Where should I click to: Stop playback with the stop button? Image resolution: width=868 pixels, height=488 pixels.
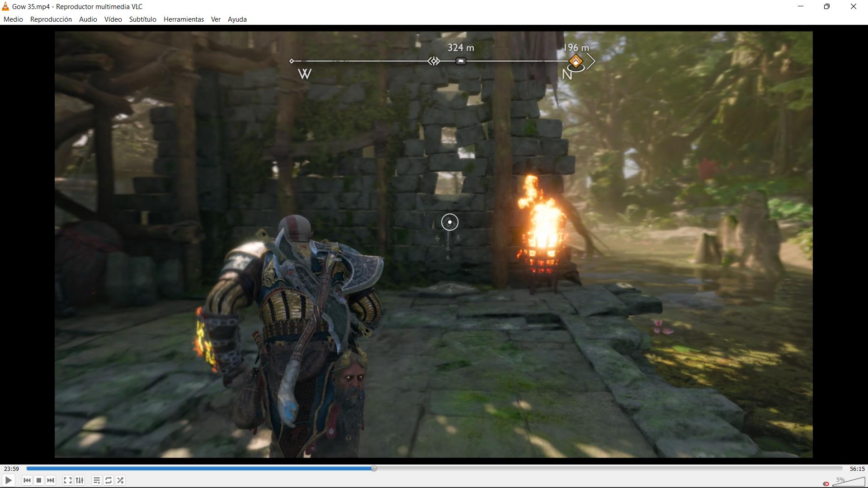[x=39, y=480]
